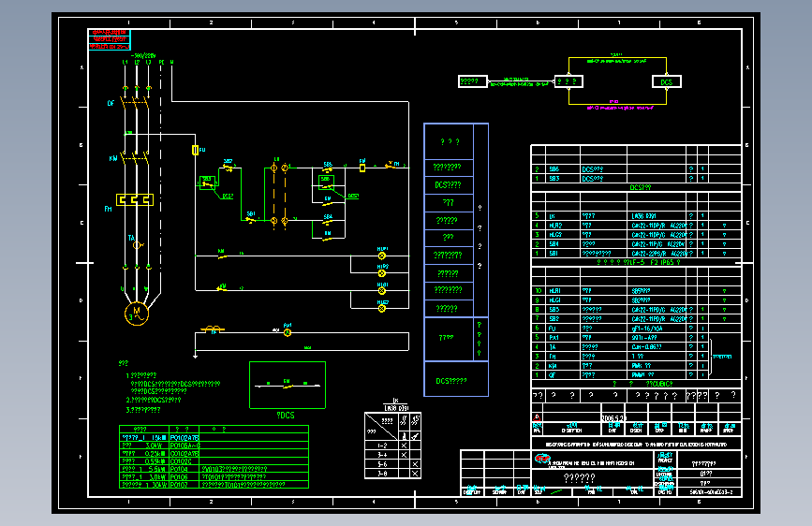Click the 2006.5.2 date in title block
This screenshot has height=526, width=812.
click(613, 417)
